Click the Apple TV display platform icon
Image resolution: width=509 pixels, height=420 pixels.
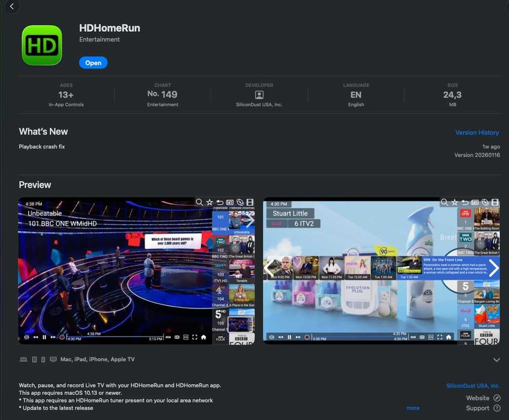53,359
